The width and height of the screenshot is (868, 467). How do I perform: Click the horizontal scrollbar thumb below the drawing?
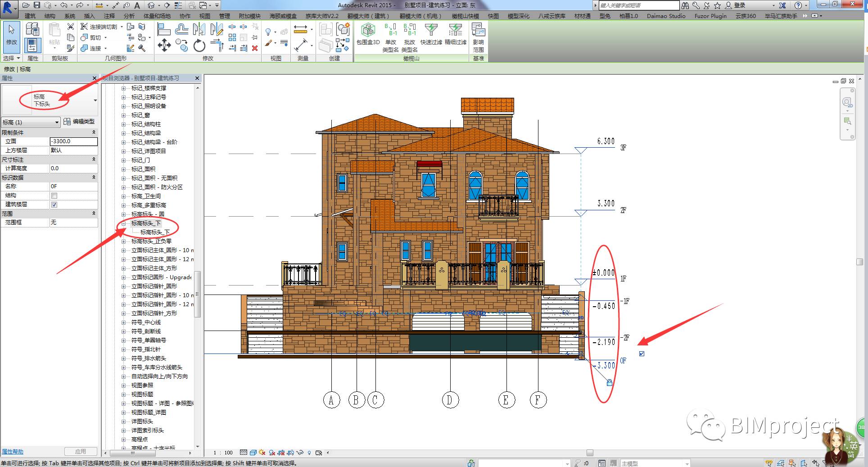point(590,453)
